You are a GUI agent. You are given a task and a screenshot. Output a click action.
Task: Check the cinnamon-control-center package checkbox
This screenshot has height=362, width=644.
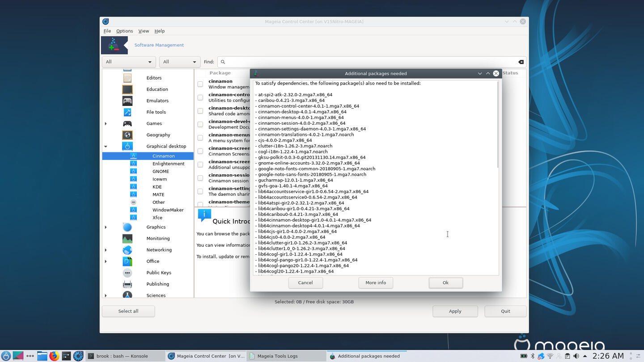point(200,97)
